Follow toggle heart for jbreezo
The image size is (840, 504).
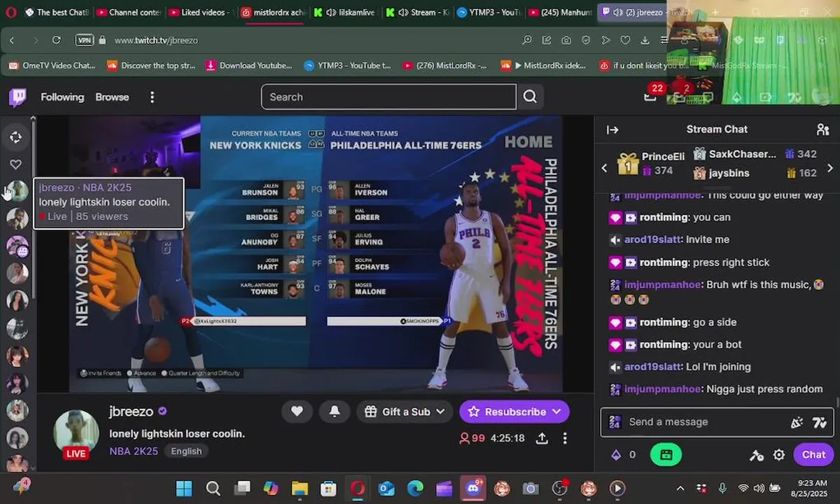tap(297, 412)
